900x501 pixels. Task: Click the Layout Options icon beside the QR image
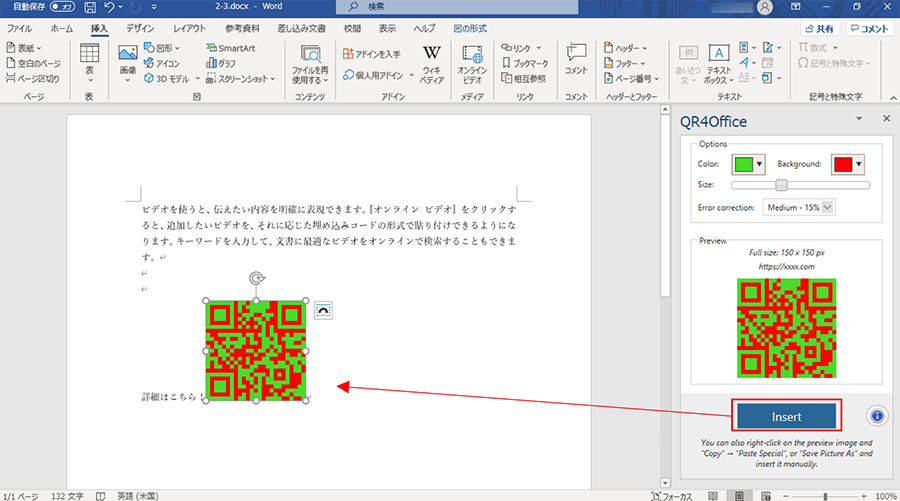(x=323, y=310)
